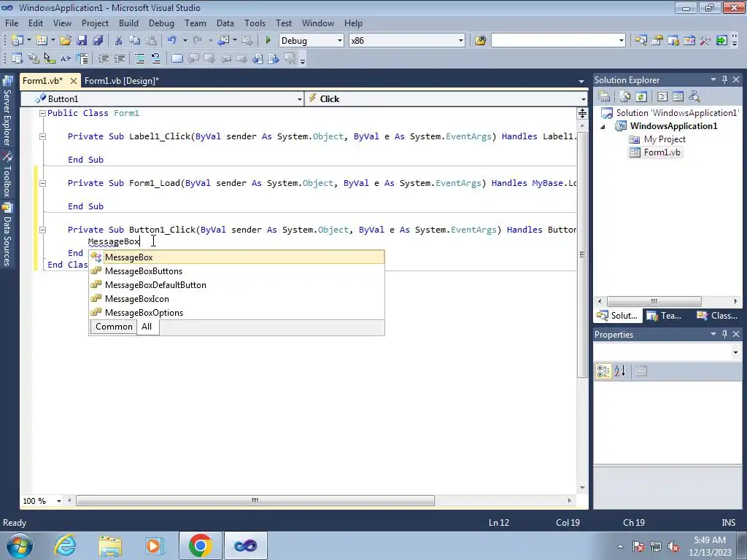
Task: Collapse the WindowsApplication1 project tree node
Action: pos(603,127)
